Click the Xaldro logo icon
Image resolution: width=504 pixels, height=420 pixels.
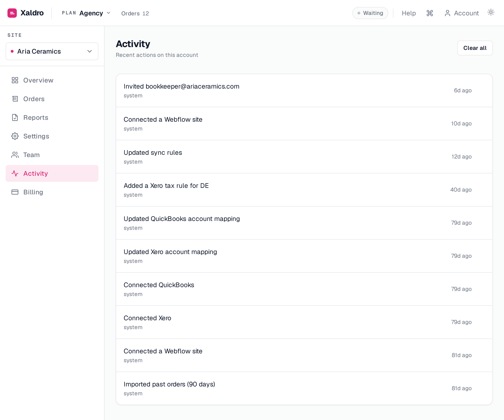[12, 13]
